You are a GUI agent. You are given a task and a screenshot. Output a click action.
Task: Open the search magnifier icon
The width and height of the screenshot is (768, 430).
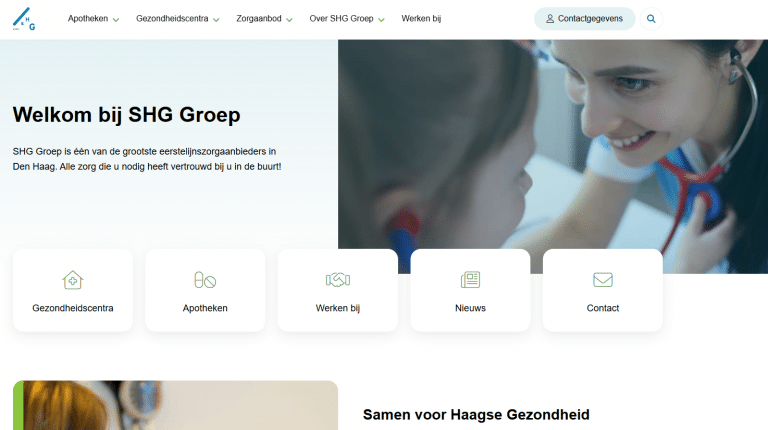point(651,19)
